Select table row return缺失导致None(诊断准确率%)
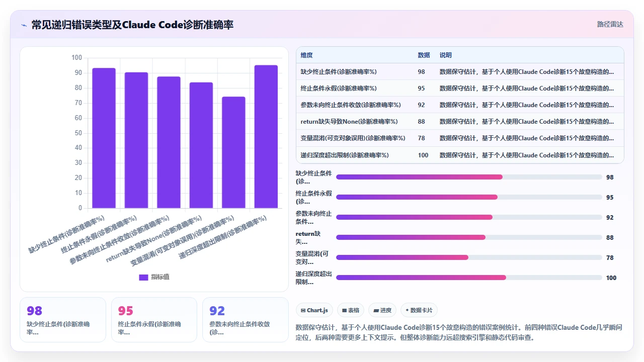644x362 pixels. pos(460,121)
